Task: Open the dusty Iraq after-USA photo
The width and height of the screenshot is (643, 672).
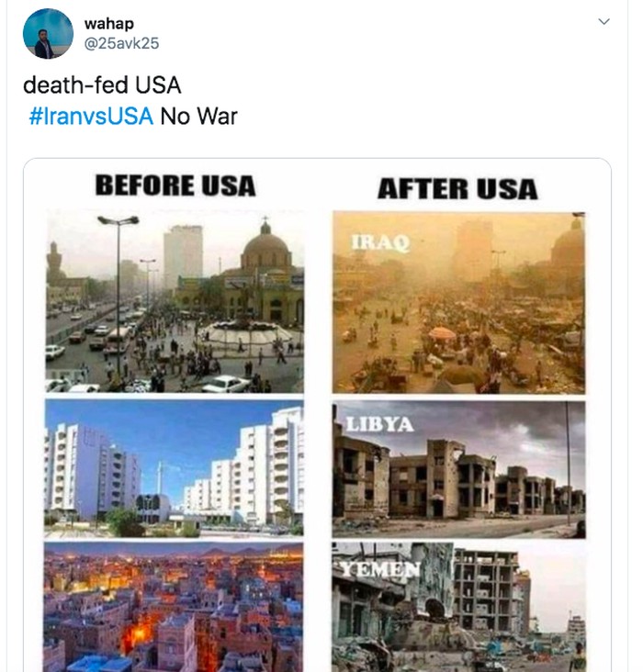Action: [x=458, y=303]
